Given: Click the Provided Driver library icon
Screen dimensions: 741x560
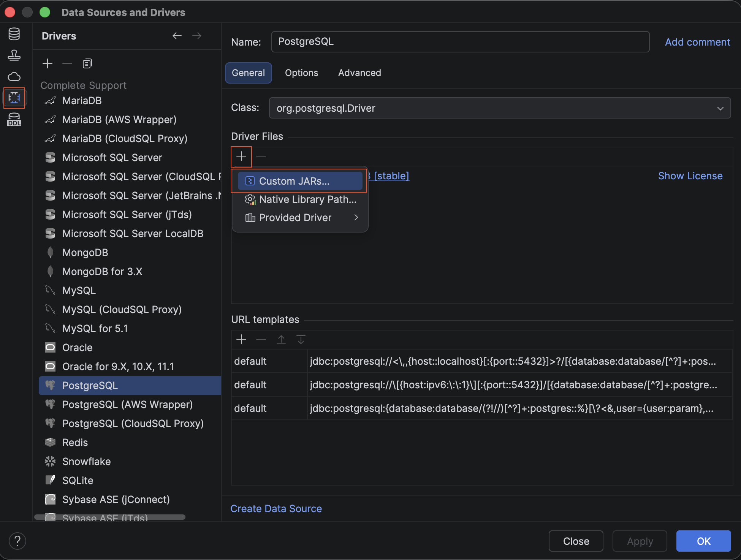Looking at the screenshot, I should pyautogui.click(x=250, y=218).
